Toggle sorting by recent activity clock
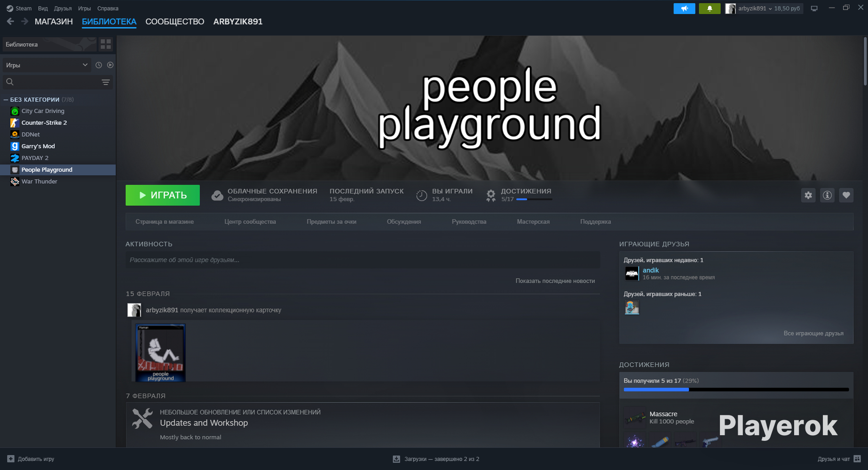The image size is (868, 470). pos(99,65)
